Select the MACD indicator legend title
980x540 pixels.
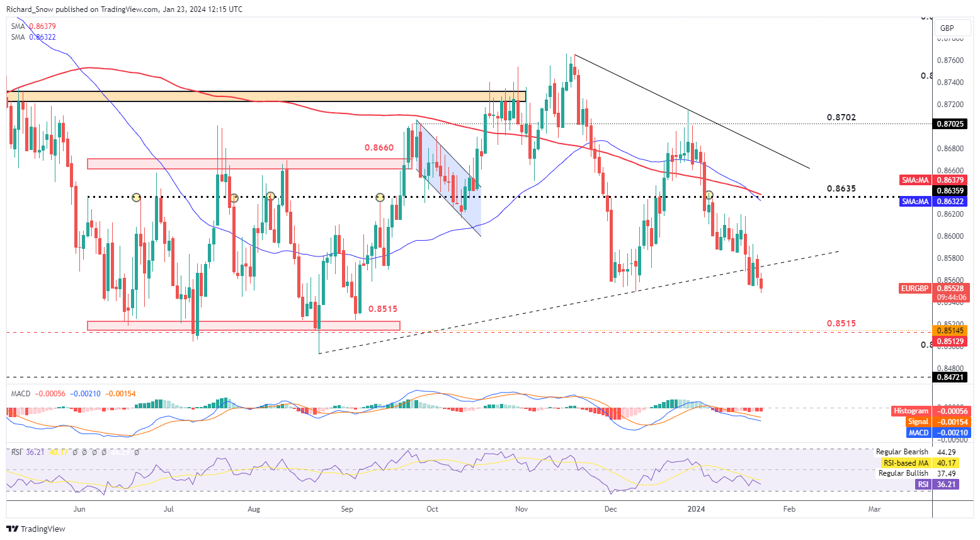click(21, 394)
